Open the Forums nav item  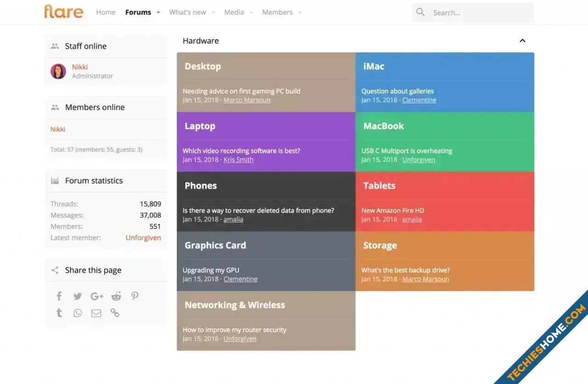[138, 12]
